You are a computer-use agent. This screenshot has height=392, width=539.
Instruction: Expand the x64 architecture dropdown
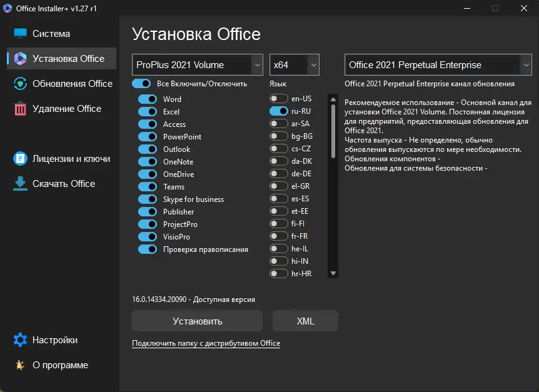coord(295,65)
